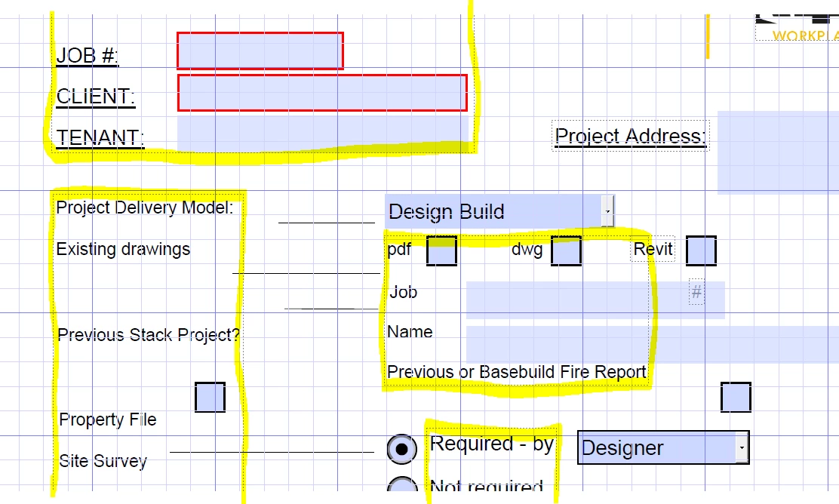The width and height of the screenshot is (839, 504).
Task: Click the Job number field
Action: [x=595, y=300]
